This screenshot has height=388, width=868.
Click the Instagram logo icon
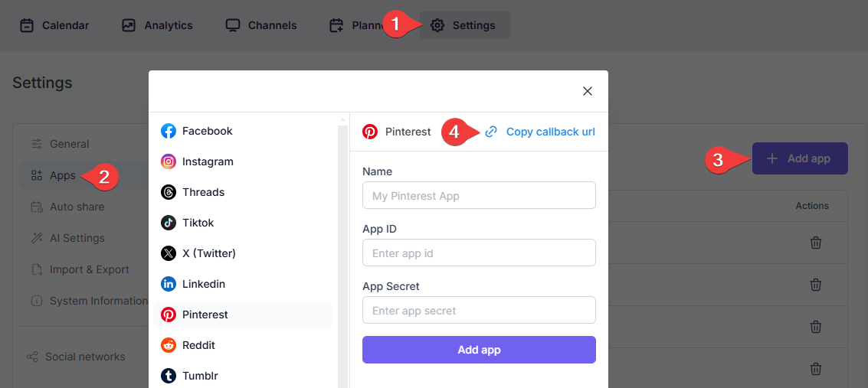click(169, 161)
